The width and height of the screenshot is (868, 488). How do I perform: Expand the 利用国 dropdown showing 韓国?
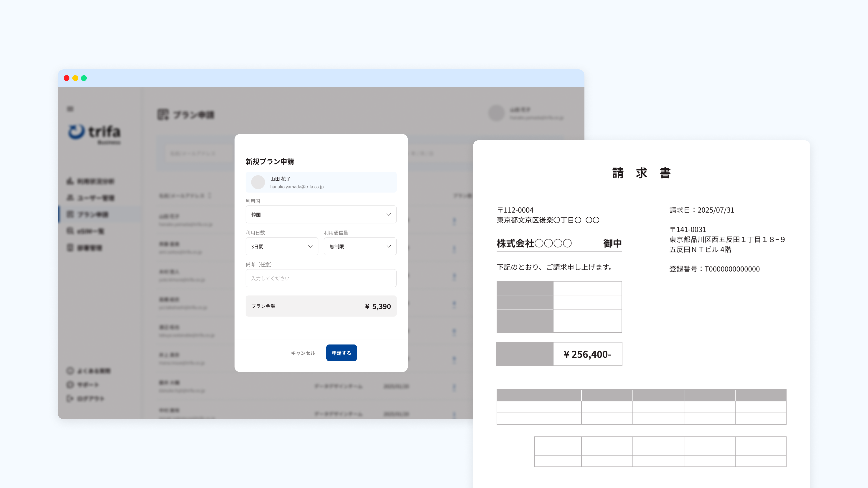point(321,215)
